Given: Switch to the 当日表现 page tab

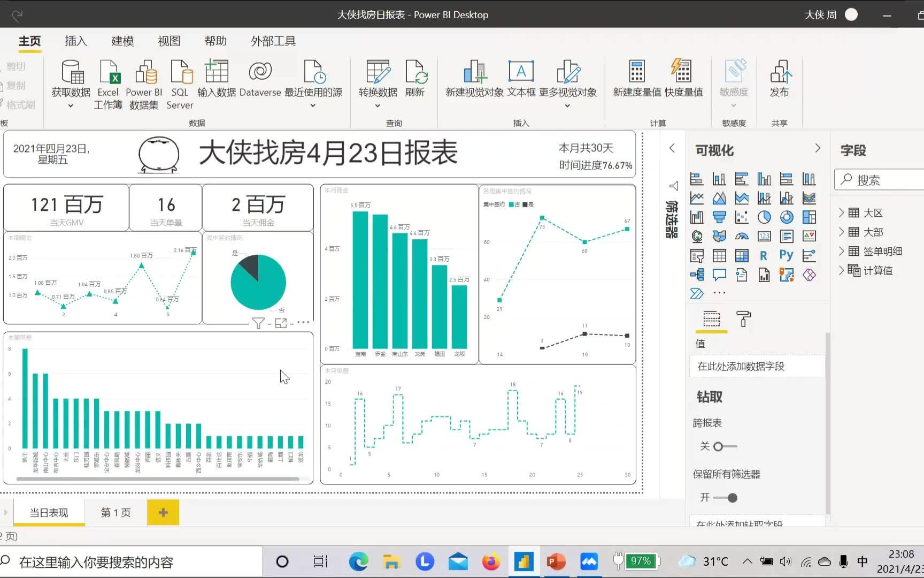Looking at the screenshot, I should (x=49, y=512).
